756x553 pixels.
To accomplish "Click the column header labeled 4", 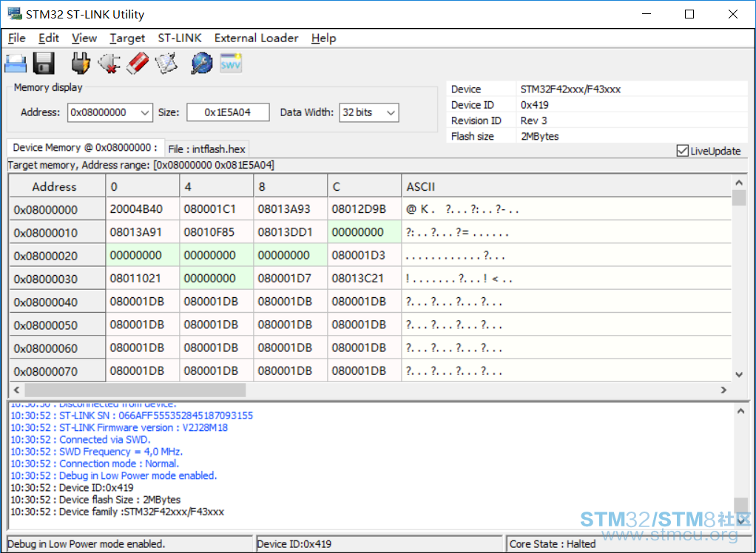I will 217,186.
